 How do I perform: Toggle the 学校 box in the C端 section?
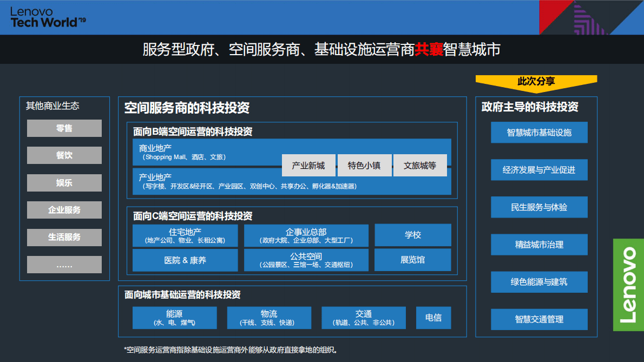click(x=412, y=235)
